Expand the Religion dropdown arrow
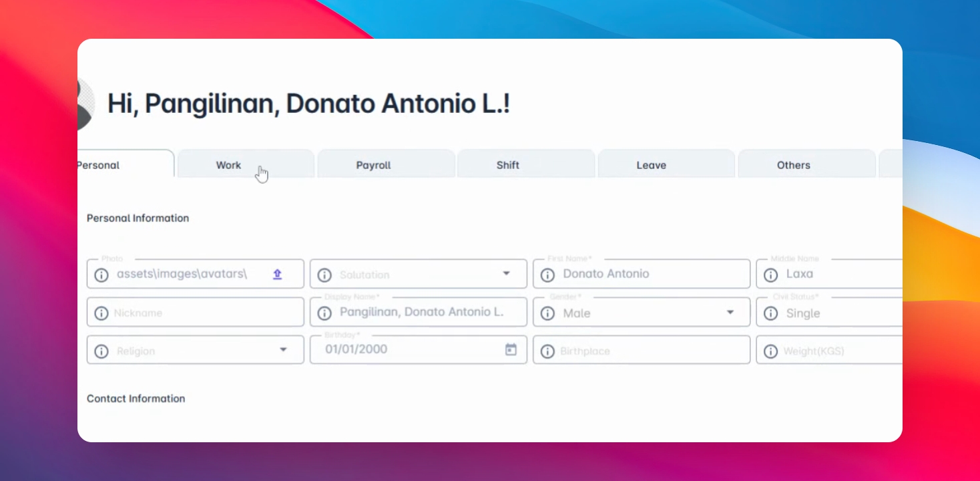The image size is (980, 481). (283, 349)
